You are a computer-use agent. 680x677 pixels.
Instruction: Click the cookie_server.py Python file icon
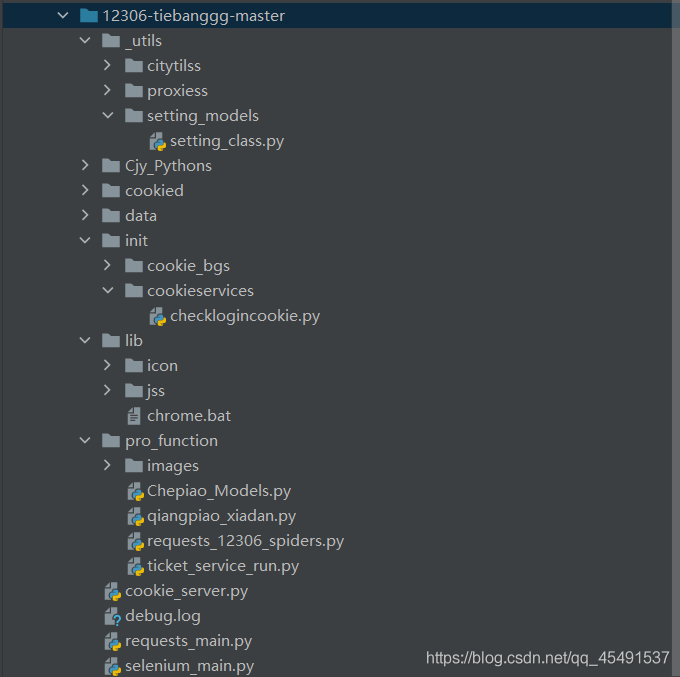113,592
